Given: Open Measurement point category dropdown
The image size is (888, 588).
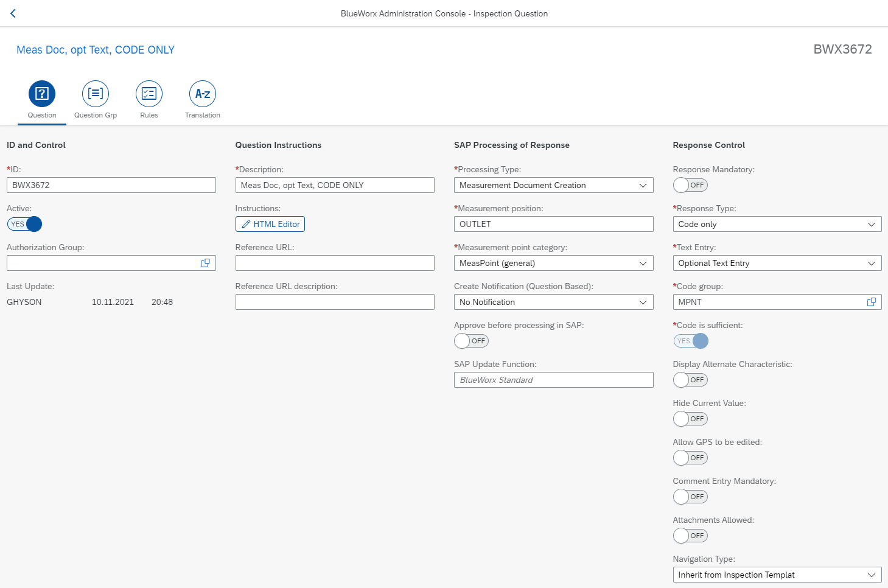Looking at the screenshot, I should [x=643, y=263].
